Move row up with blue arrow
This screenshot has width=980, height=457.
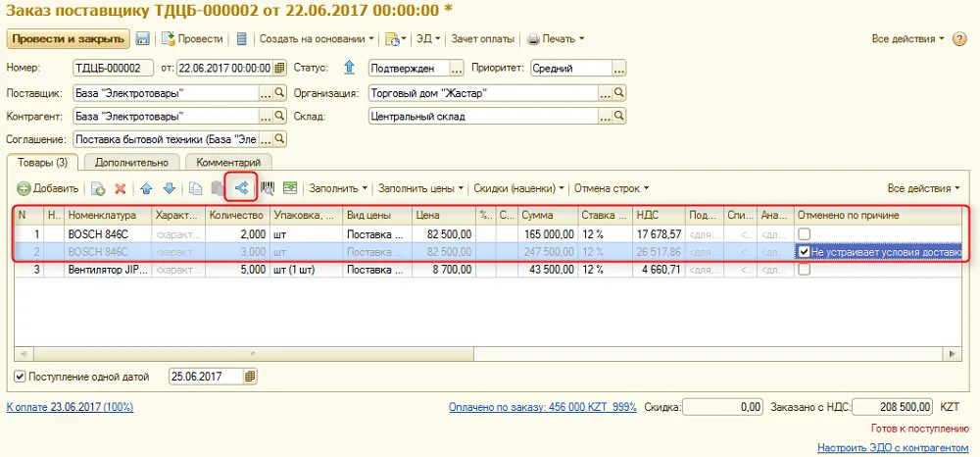[x=146, y=188]
